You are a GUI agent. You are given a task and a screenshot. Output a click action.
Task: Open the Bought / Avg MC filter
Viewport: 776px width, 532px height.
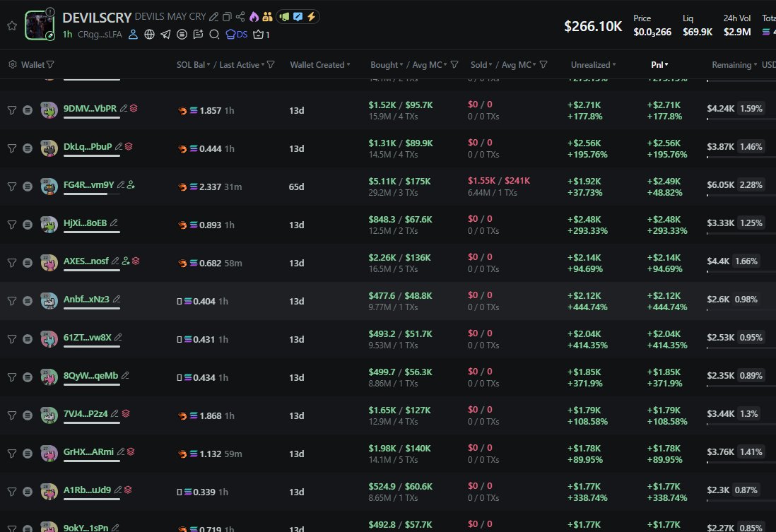(x=454, y=65)
